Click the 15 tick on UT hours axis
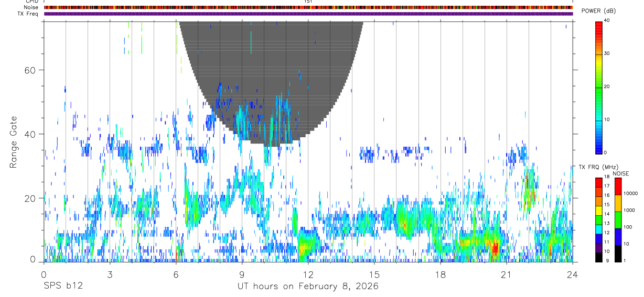This screenshot has height=297, width=644. tap(374, 275)
